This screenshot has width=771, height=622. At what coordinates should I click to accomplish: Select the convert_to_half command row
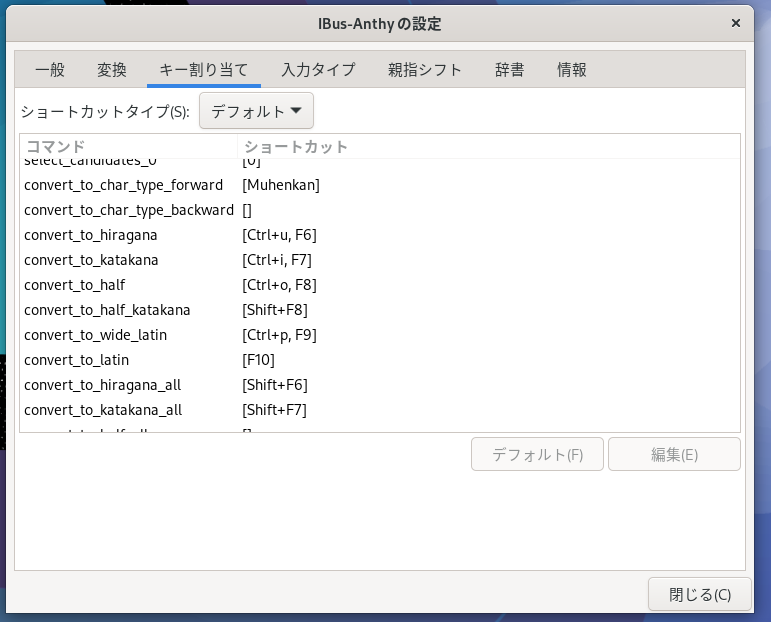click(x=380, y=285)
